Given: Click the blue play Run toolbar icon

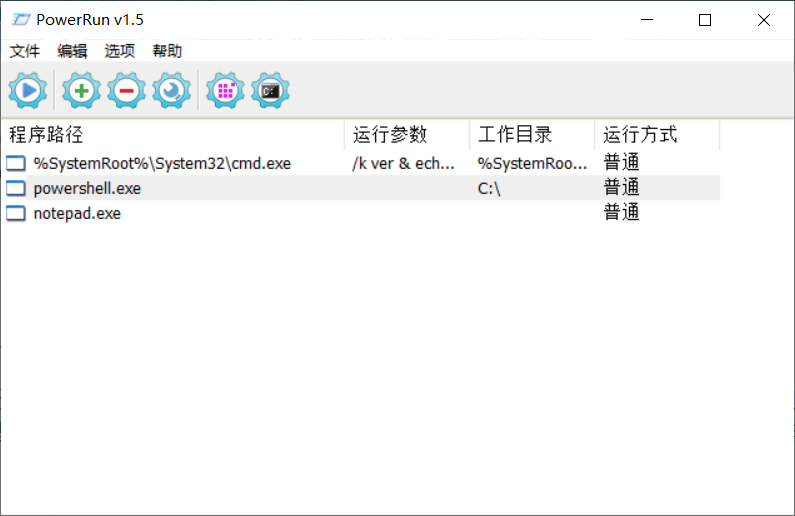Looking at the screenshot, I should tap(27, 91).
